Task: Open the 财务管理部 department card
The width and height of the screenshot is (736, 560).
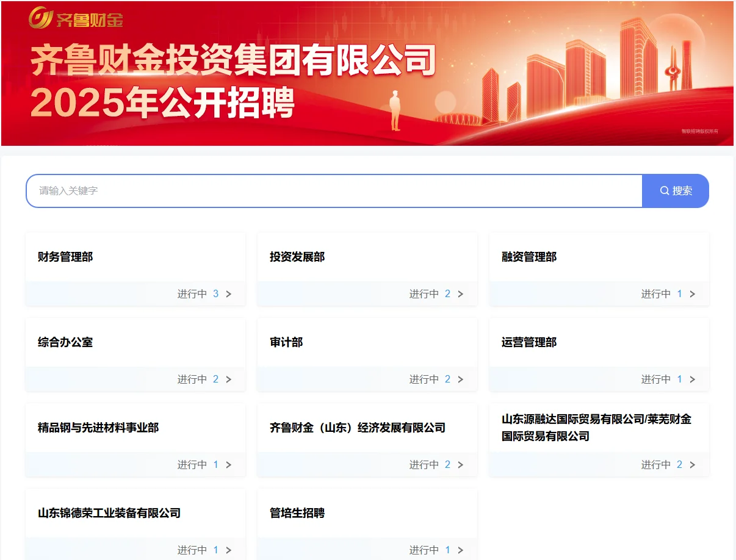Action: click(x=135, y=269)
